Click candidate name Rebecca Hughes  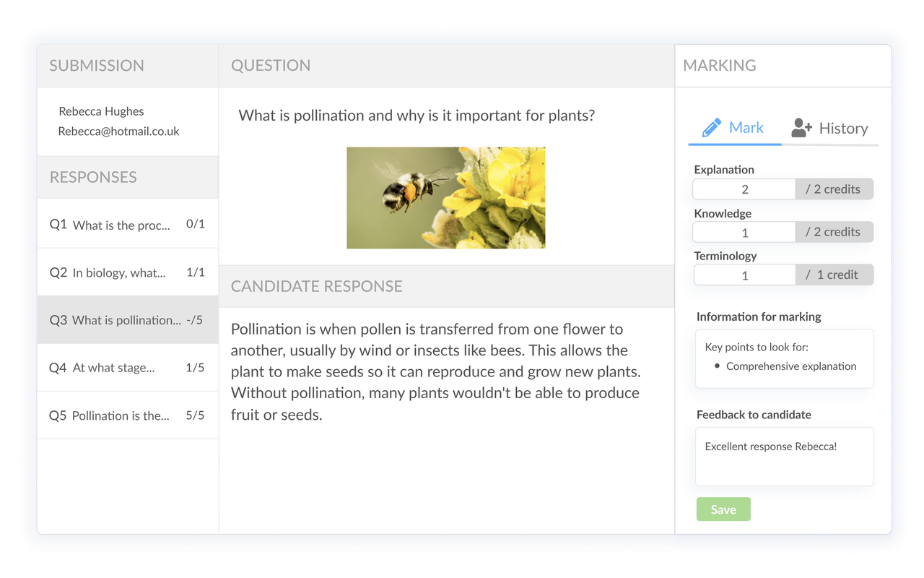101,111
